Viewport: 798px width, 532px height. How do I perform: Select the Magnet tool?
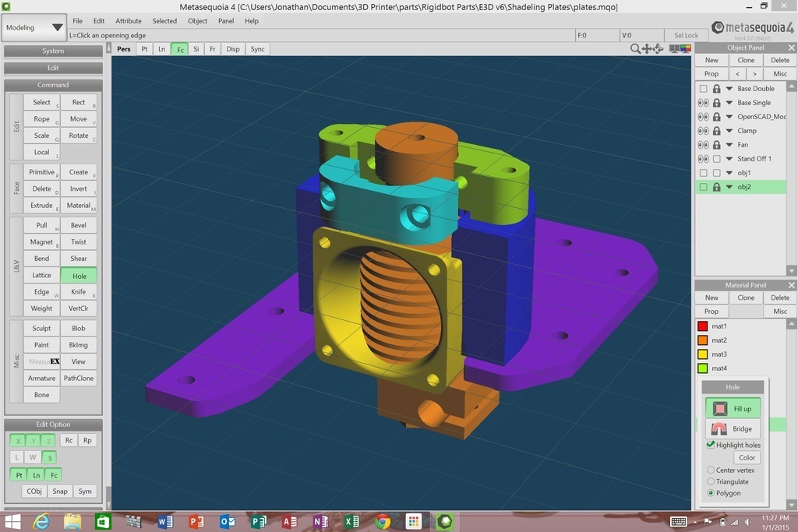[x=41, y=241]
